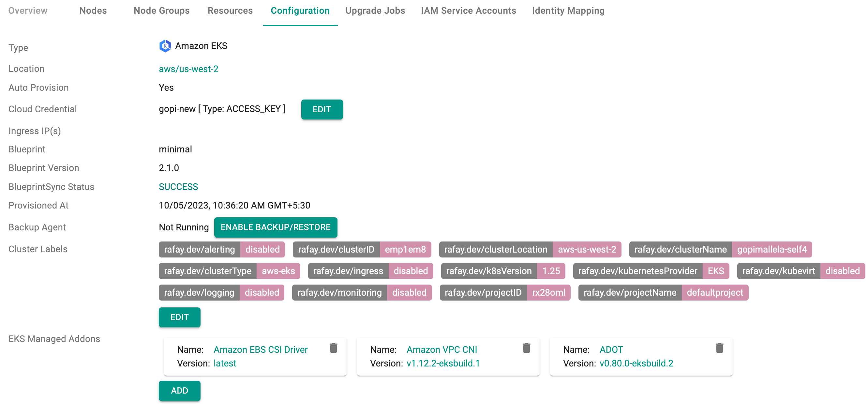Select the rafay.dev/clusterLocation label chip
The width and height of the screenshot is (868, 404).
(531, 250)
